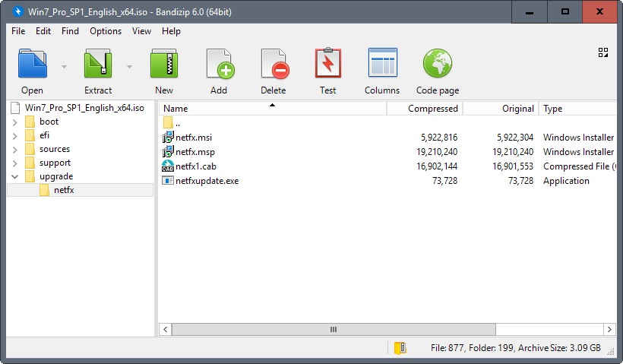Toggle the view mode icon at top right
Screen dimensions: 623x364
[x=603, y=52]
